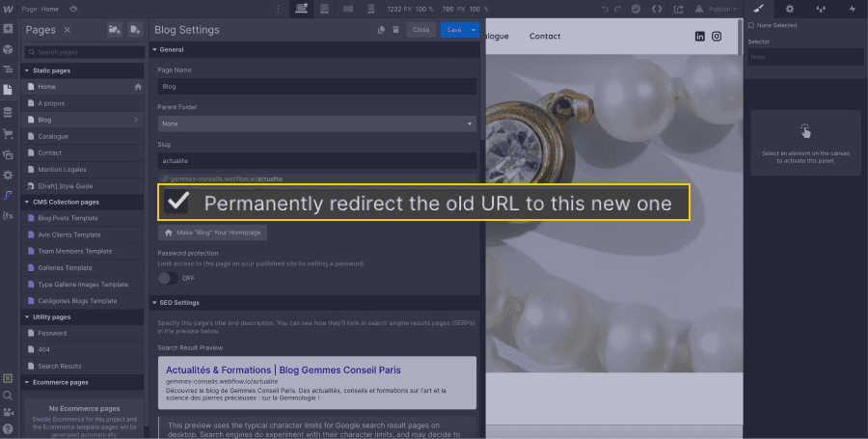This screenshot has width=868, height=439.
Task: Click the Page Name input field
Action: 316,87
